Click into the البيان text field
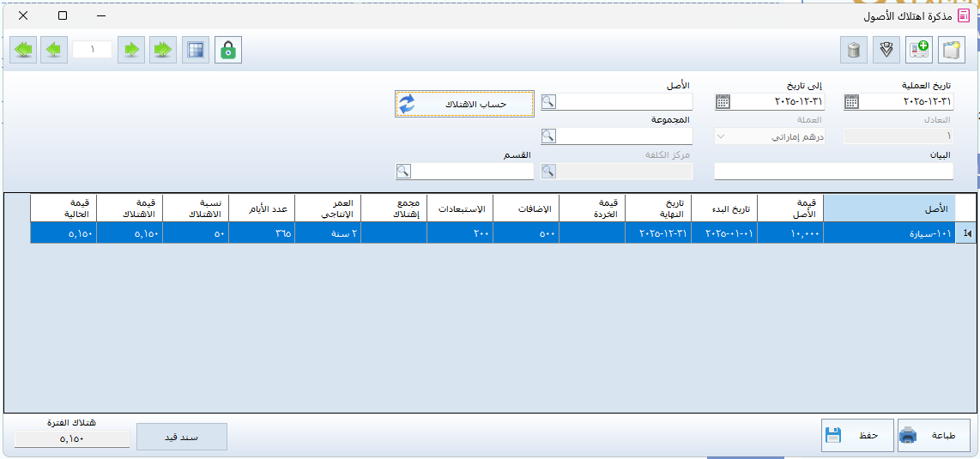The image size is (980, 459). coord(833,172)
